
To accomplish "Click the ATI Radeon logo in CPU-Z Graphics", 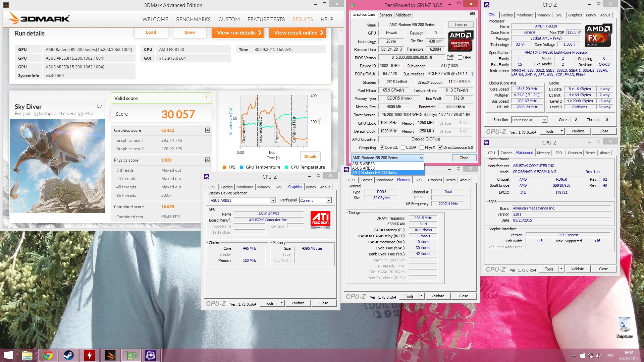I will click(x=320, y=220).
